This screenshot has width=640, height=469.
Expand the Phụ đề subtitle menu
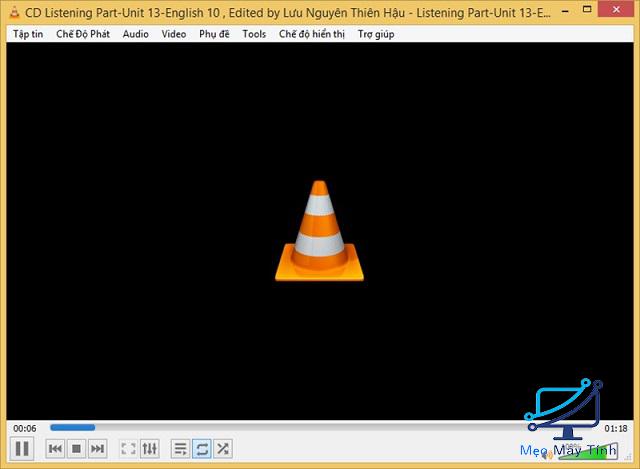click(214, 34)
